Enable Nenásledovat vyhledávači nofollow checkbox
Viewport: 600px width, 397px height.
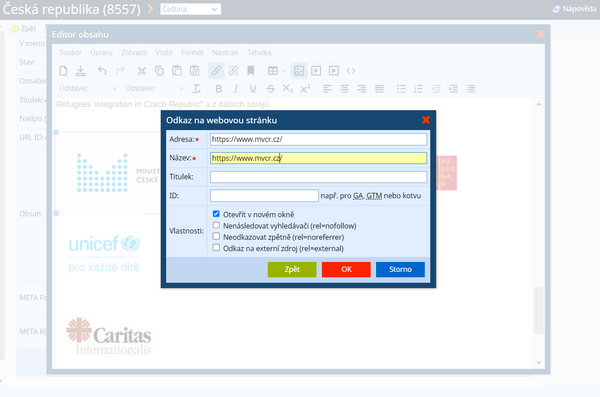[216, 225]
